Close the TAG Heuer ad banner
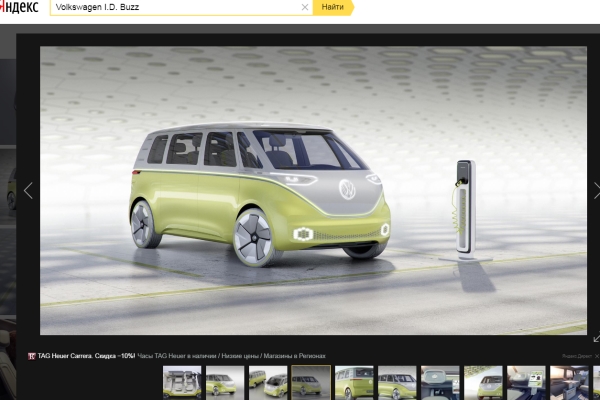The height and width of the screenshot is (400, 600). (x=597, y=356)
